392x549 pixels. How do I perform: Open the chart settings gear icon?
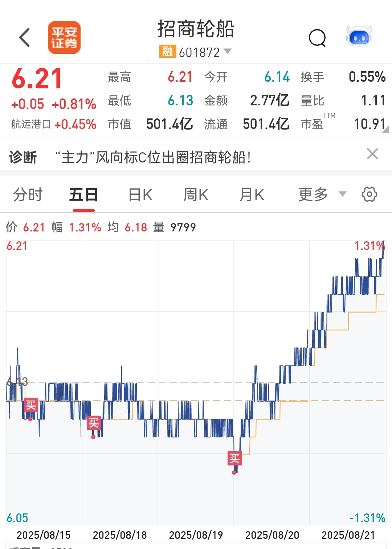click(x=369, y=194)
